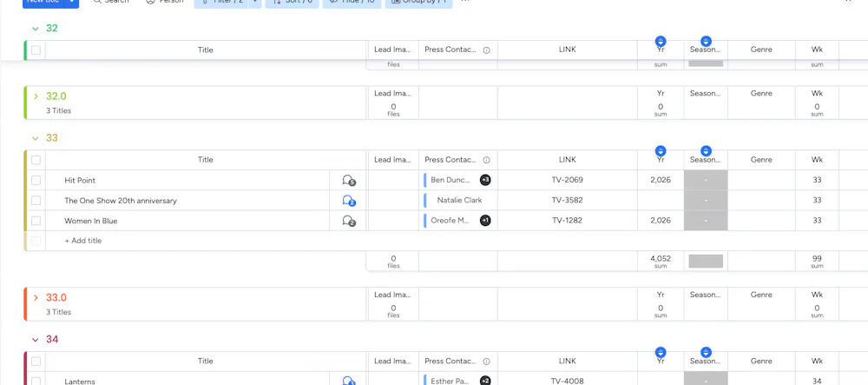Click the 32.0 group name

pos(56,96)
